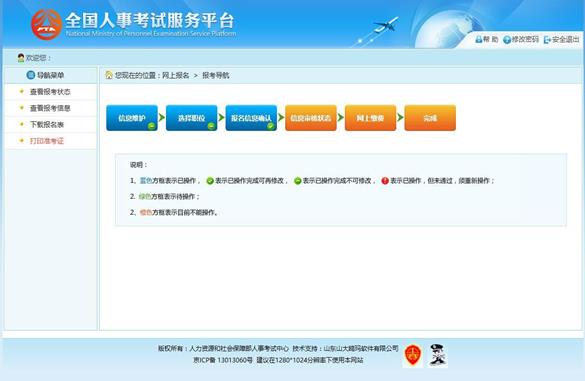Click the PTA logo emblem in header
Image resolution: width=585 pixels, height=381 pixels.
pos(46,25)
